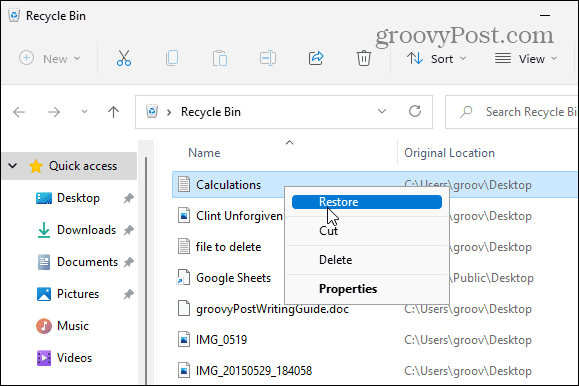Click the pin icon beside Pictures
This screenshot has width=579, height=386.
coord(128,294)
